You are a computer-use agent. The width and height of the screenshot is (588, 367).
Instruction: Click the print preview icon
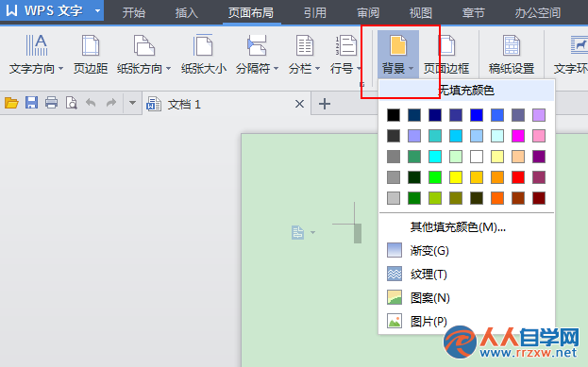click(71, 102)
